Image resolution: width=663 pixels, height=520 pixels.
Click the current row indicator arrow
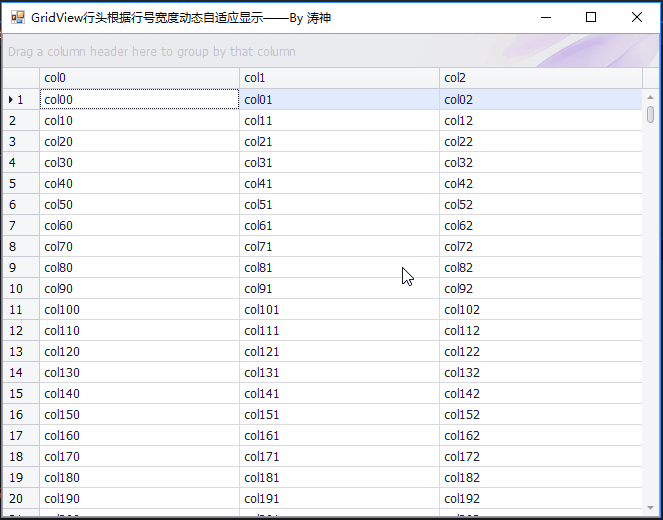pos(10,99)
